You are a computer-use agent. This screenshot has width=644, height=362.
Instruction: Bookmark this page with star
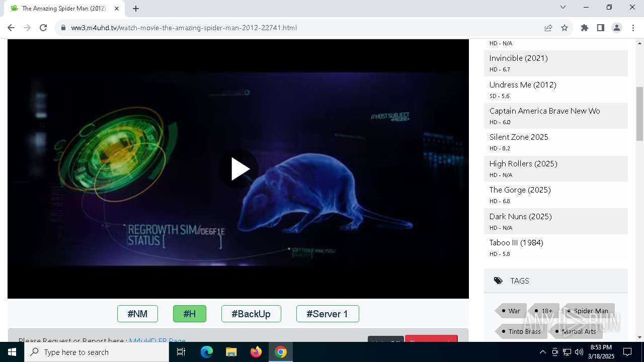565,28
